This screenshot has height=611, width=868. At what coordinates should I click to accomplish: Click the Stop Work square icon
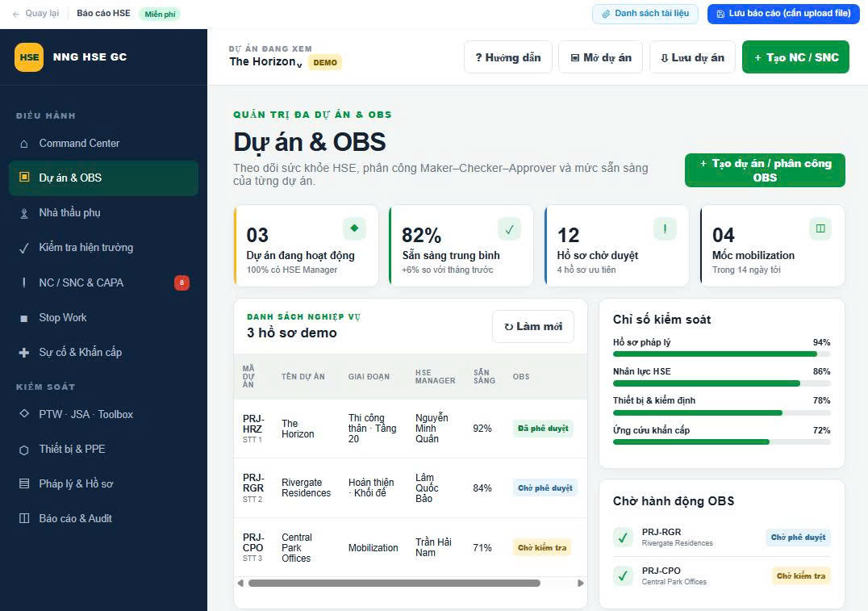(x=24, y=318)
